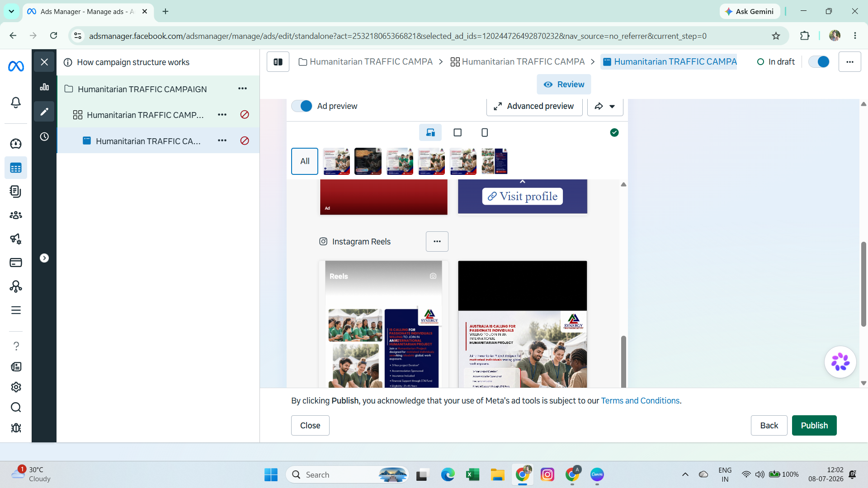The width and height of the screenshot is (868, 488).
Task: Toggle the side panel layout icon
Action: point(278,62)
